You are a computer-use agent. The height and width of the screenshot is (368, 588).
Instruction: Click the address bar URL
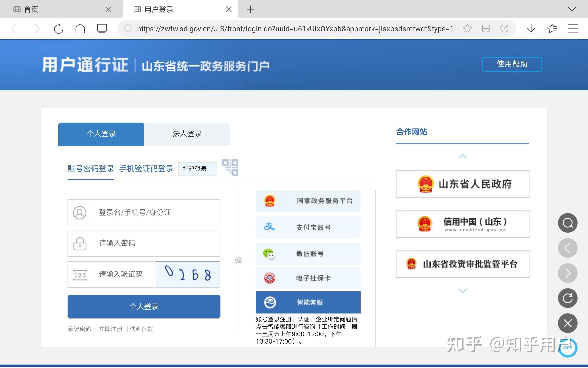point(295,29)
